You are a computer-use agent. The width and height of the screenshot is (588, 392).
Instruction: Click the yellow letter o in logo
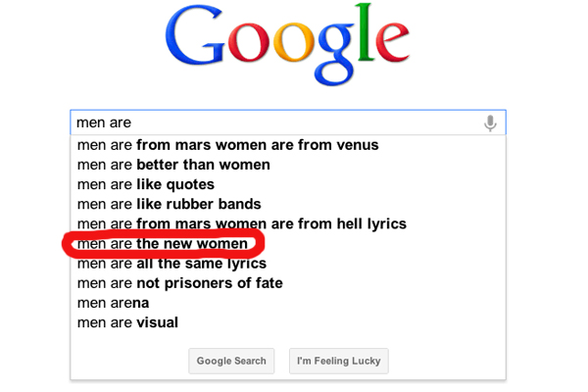click(x=294, y=42)
